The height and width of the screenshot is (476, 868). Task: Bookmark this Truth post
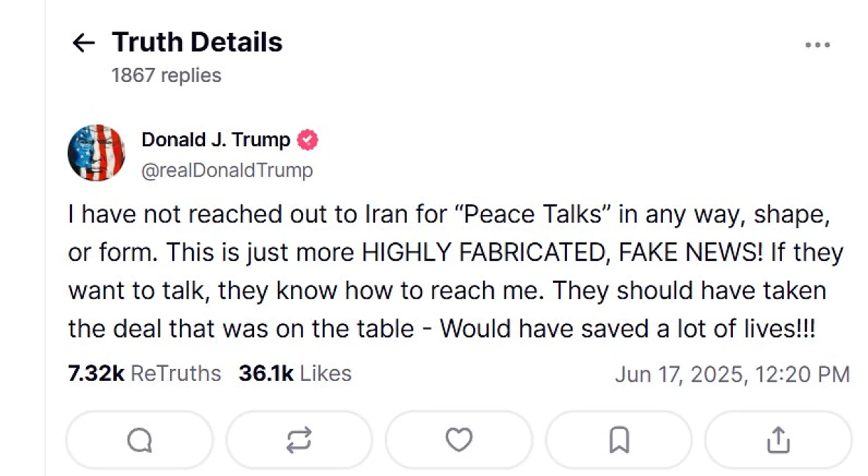619,440
